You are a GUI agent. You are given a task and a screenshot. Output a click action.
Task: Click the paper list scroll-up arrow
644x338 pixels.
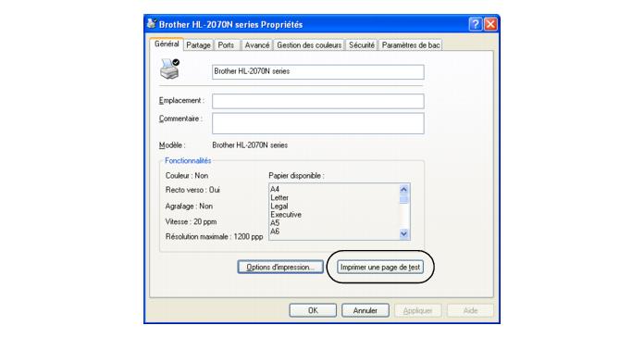(403, 189)
